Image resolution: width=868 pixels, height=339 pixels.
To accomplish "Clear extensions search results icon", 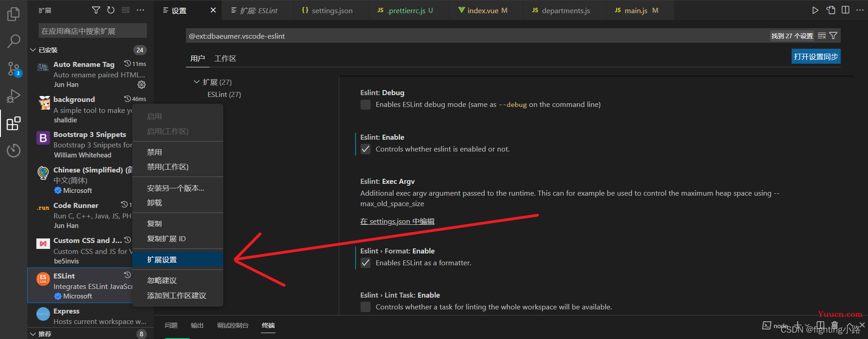I will pos(125,10).
